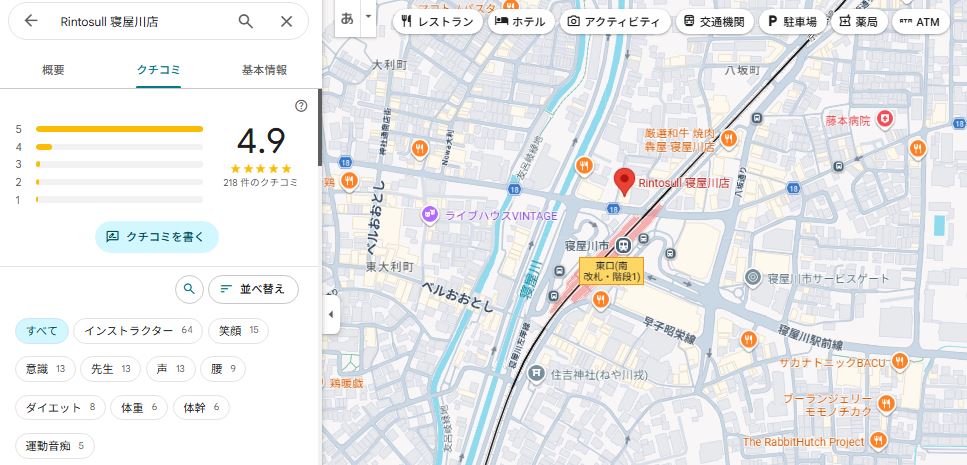Image resolution: width=967 pixels, height=465 pixels.
Task: Click the back arrow in search box
Action: (31, 21)
